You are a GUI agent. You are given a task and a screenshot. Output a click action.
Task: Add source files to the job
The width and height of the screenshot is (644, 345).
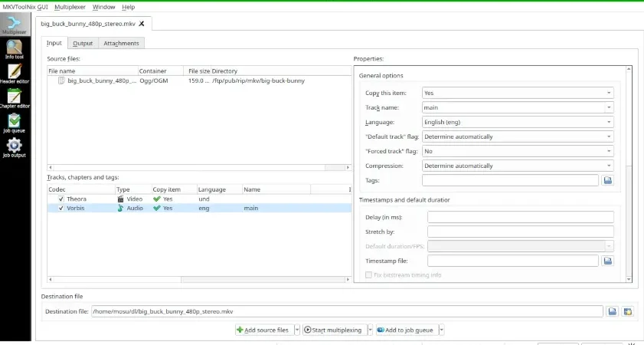pos(263,330)
